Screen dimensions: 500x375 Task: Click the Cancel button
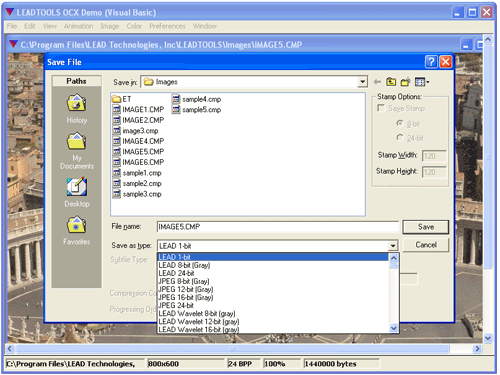pyautogui.click(x=426, y=245)
